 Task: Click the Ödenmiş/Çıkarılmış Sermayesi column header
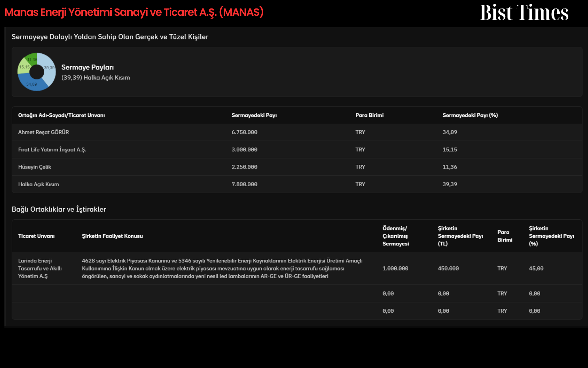click(x=396, y=236)
